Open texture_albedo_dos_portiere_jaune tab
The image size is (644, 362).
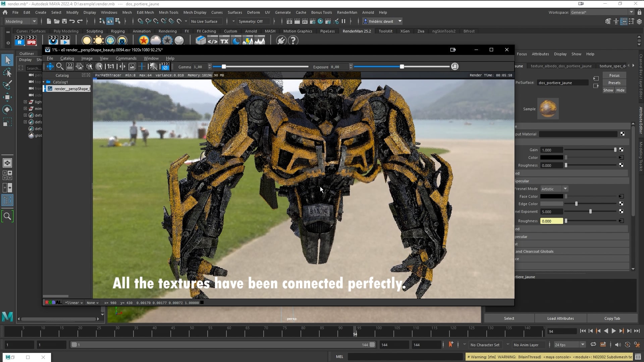click(x=561, y=66)
